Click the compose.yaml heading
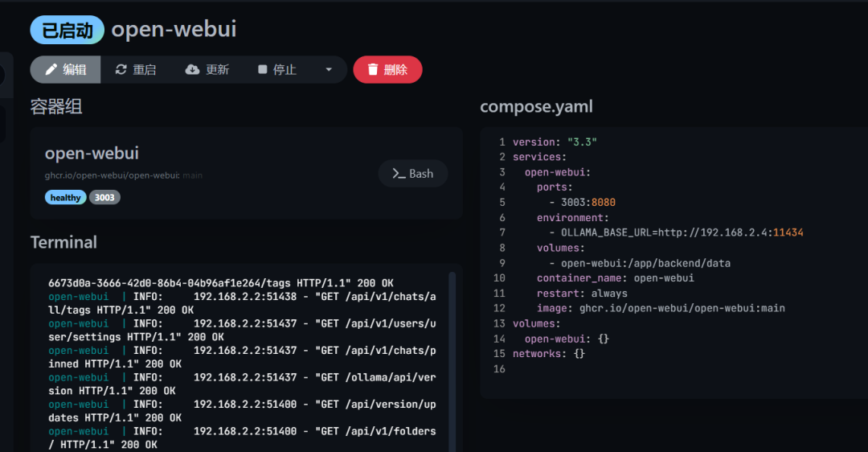 pos(536,106)
